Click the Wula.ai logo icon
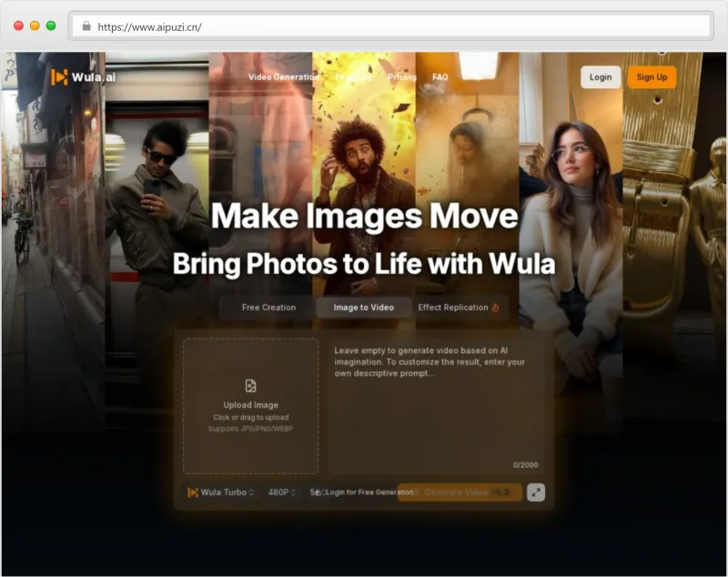The width and height of the screenshot is (728, 577). 59,77
